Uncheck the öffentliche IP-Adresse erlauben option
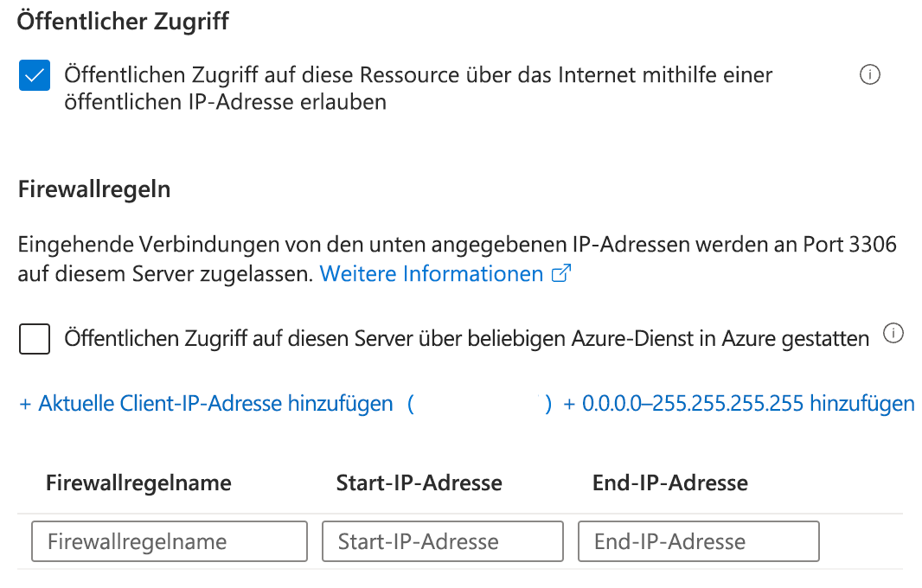The width and height of the screenshot is (922, 588). pyautogui.click(x=34, y=75)
